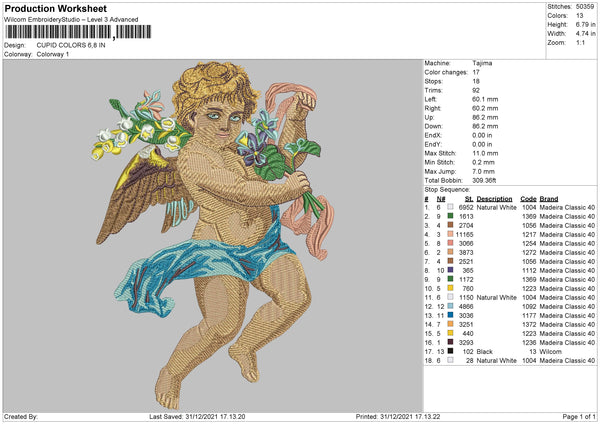This screenshot has width=600, height=424.
Task: Click the cupid embroidery design preview
Action: pyautogui.click(x=213, y=236)
